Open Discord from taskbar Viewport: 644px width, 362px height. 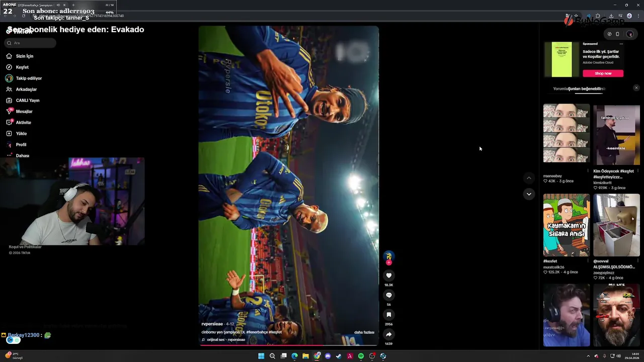328,356
